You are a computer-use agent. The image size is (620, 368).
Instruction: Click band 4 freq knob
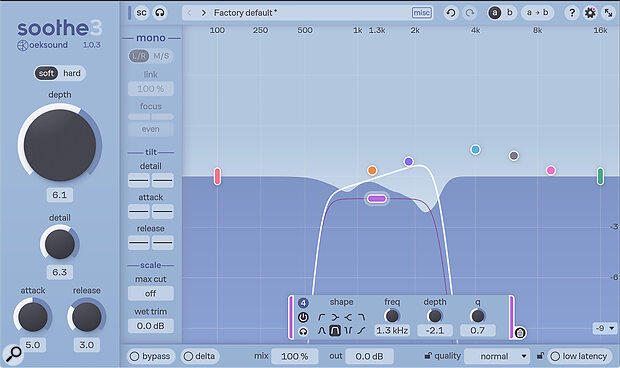click(x=392, y=316)
